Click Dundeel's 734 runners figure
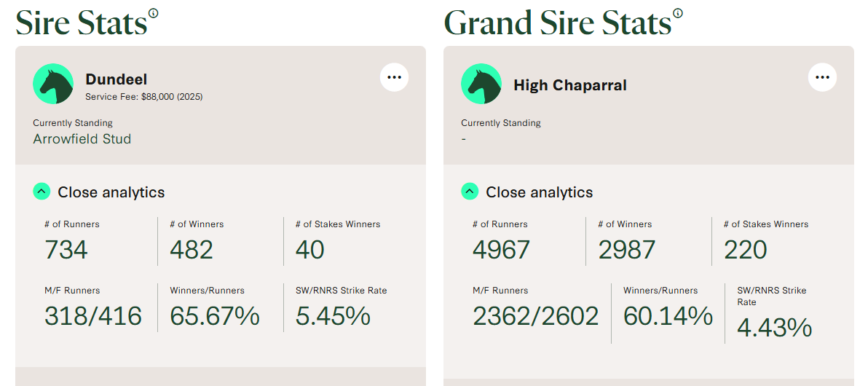Screen dimensions: 868x386 [x=66, y=250]
